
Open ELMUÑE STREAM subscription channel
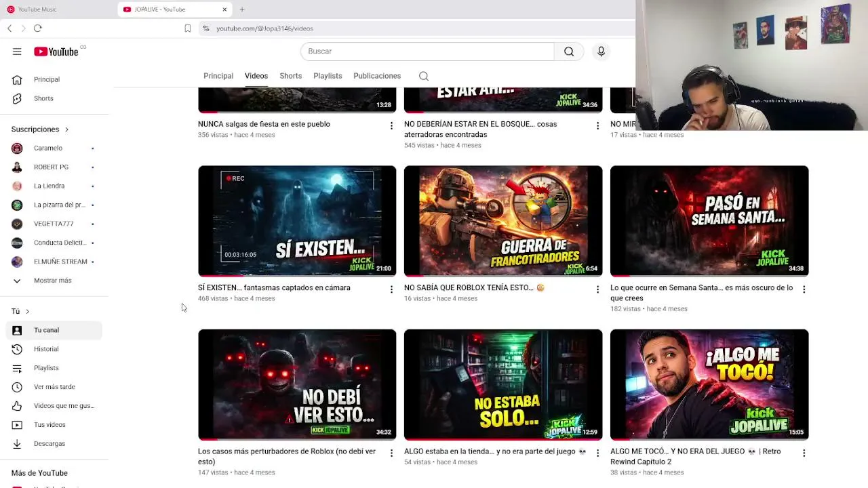(x=54, y=262)
